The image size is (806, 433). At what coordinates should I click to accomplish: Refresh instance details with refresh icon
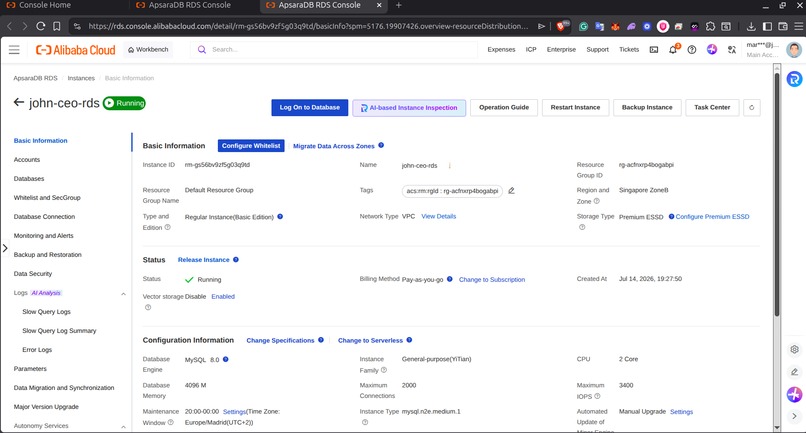[x=752, y=107]
